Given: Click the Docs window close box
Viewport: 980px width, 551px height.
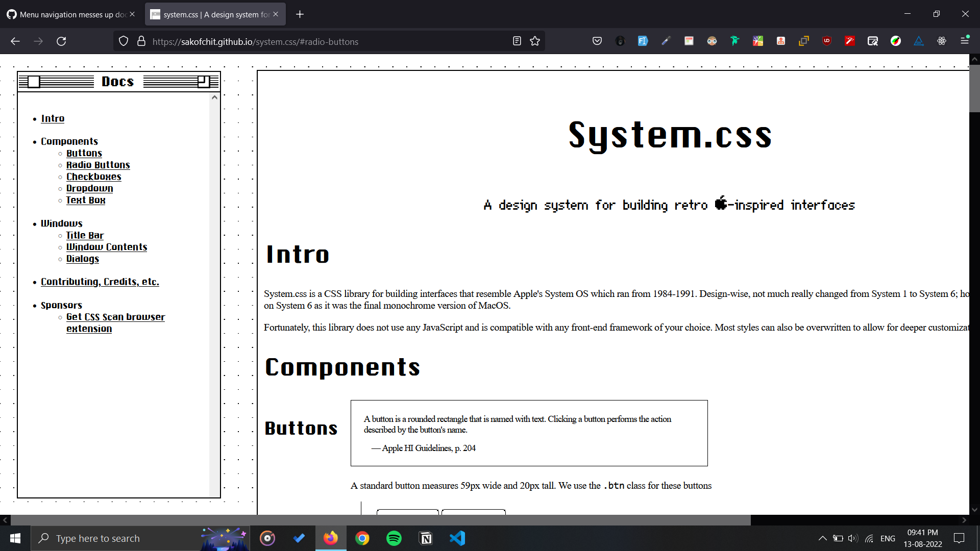Looking at the screenshot, I should (34, 82).
